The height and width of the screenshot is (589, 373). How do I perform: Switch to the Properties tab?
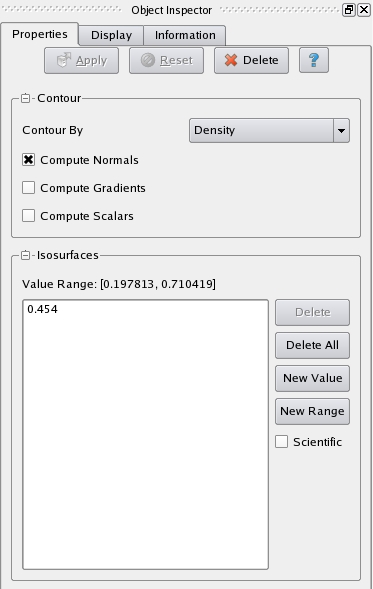[x=40, y=34]
